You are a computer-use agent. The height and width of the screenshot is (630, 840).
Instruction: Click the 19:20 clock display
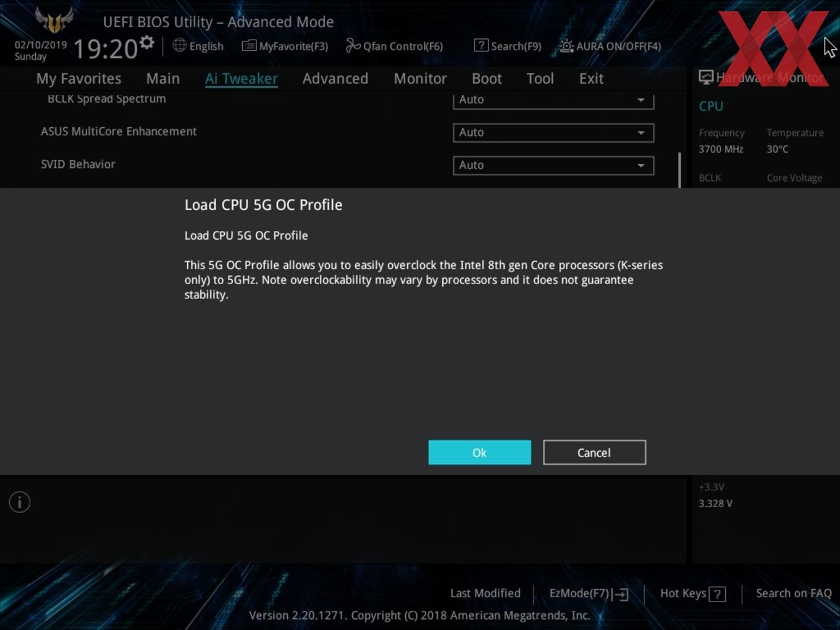(x=106, y=49)
